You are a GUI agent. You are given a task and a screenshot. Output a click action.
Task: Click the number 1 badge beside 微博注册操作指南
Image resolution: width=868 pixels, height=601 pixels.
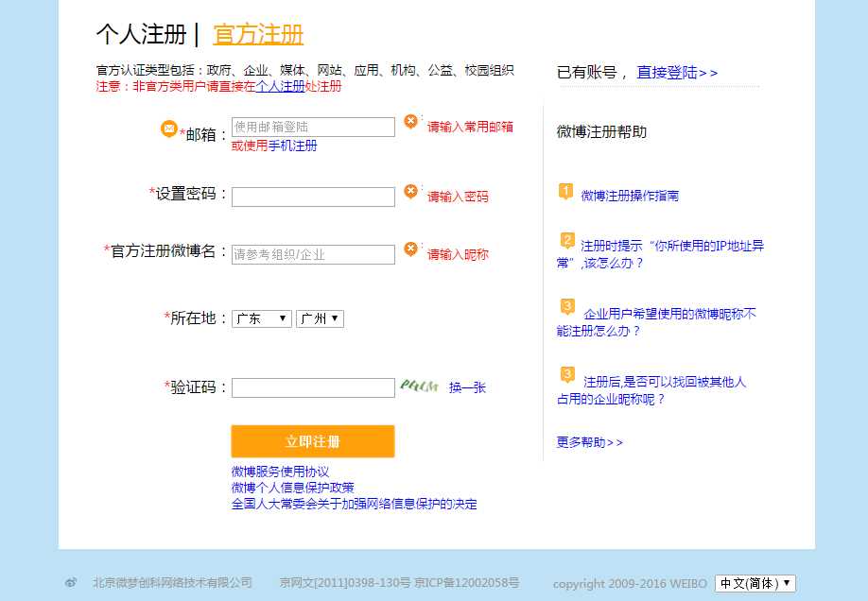click(565, 192)
